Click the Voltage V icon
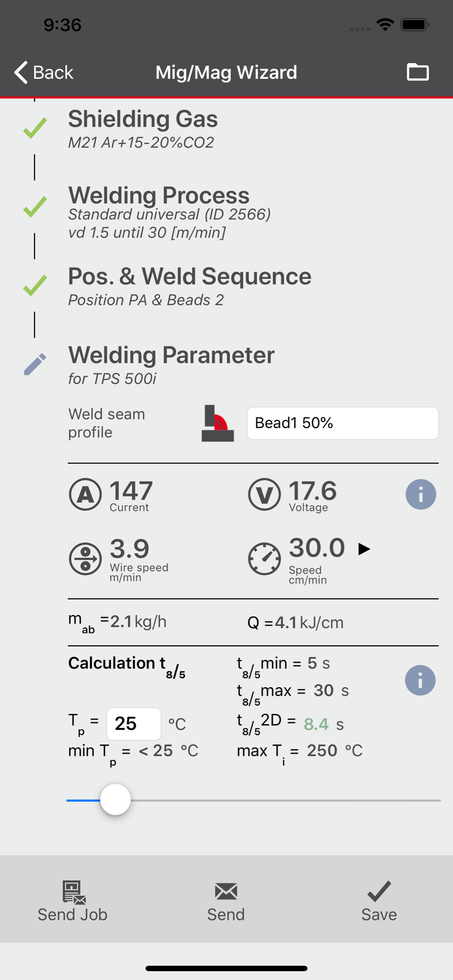 click(x=264, y=494)
